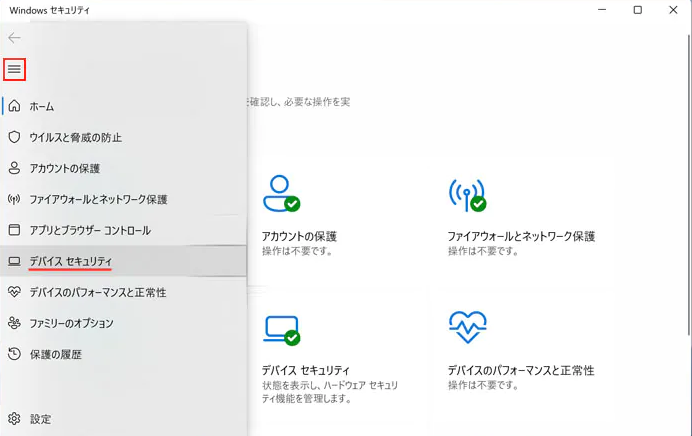Click the firewall antenna icon in sidebar
The image size is (692, 436).
(x=14, y=199)
